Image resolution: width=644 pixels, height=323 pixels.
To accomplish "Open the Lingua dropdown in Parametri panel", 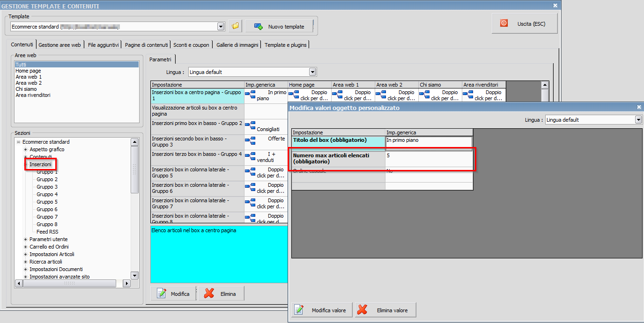I will (313, 72).
